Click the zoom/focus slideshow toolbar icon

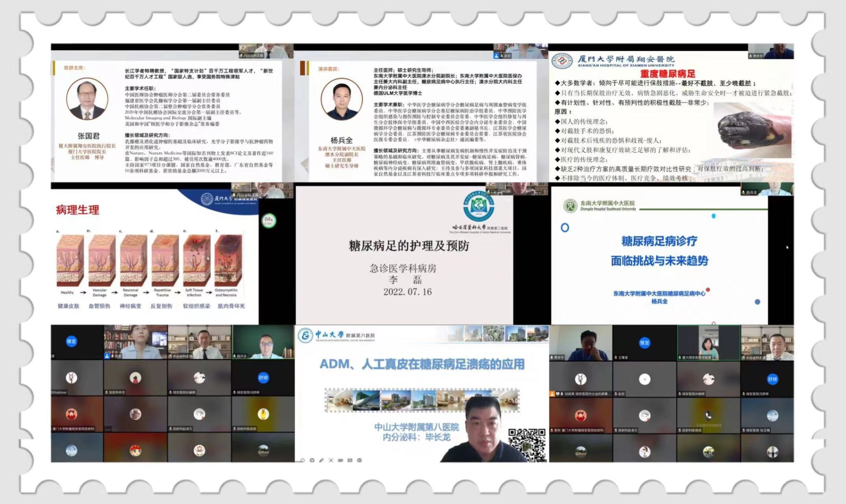[331, 460]
